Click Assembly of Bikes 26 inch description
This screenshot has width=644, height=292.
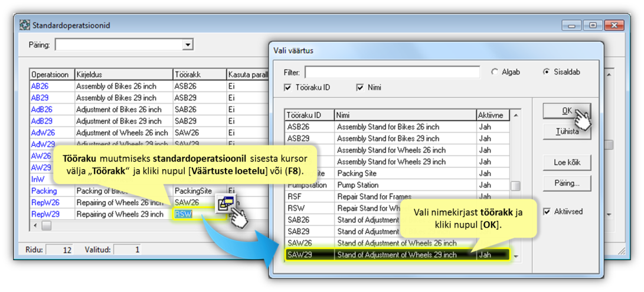point(116,86)
